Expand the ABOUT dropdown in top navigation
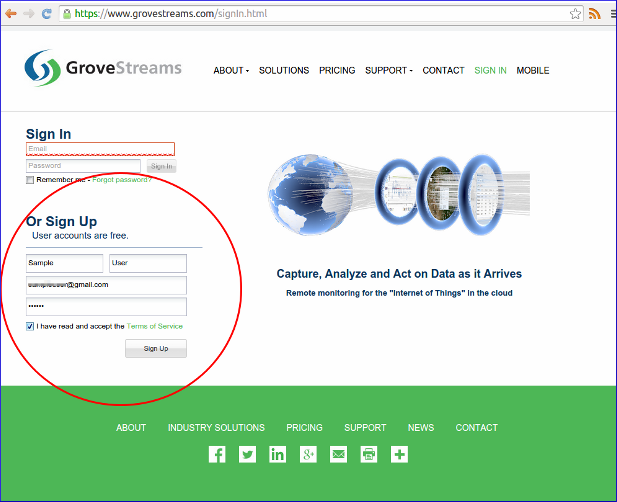This screenshot has width=617, height=502. pyautogui.click(x=231, y=71)
